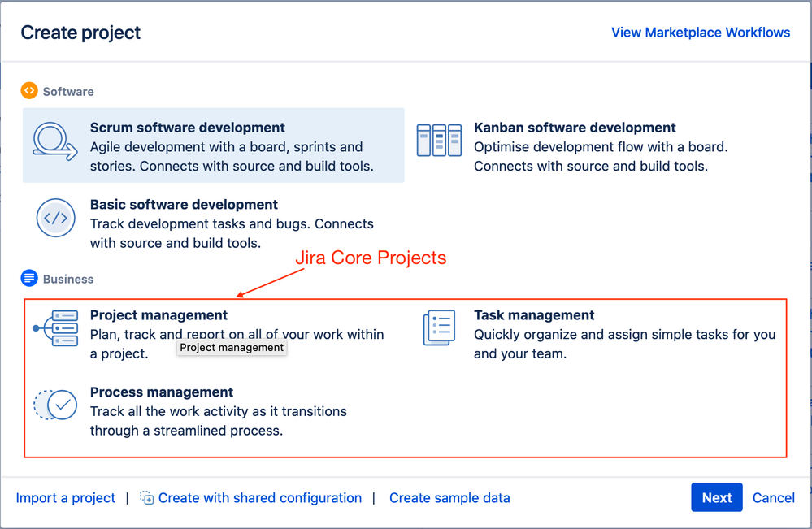This screenshot has width=812, height=529.
Task: Open View Marketplace Workflows link
Action: [x=701, y=33]
